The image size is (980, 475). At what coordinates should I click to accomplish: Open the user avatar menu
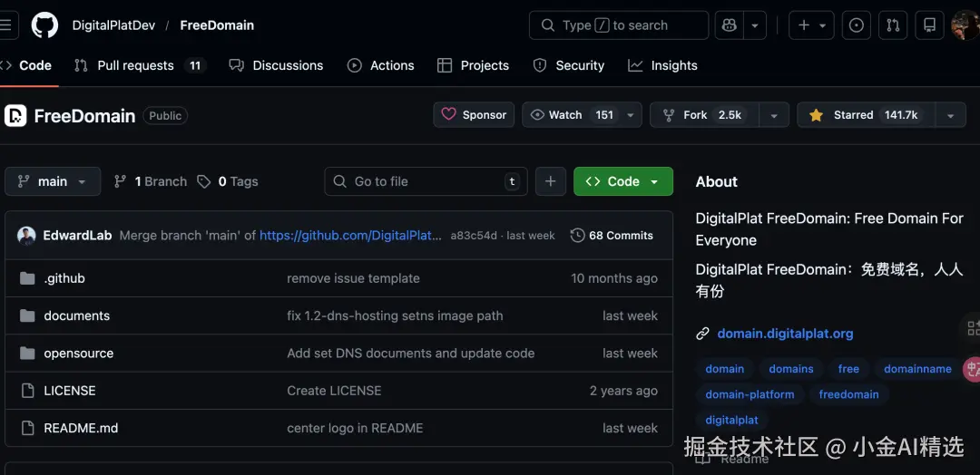pyautogui.click(x=965, y=25)
